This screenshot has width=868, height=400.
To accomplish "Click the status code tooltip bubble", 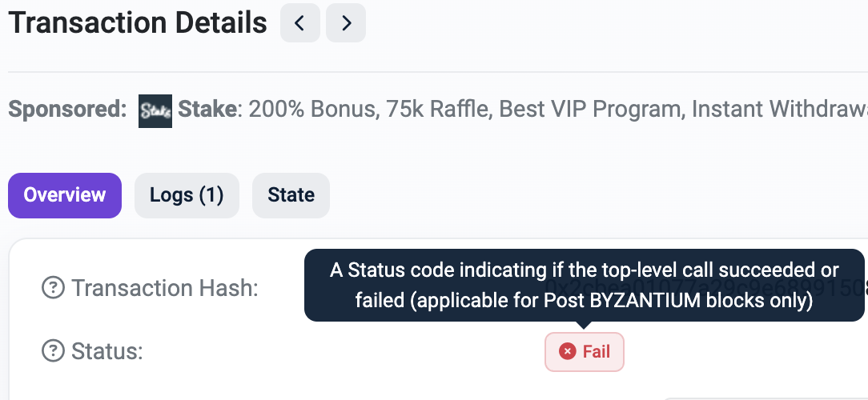I will pos(584,285).
